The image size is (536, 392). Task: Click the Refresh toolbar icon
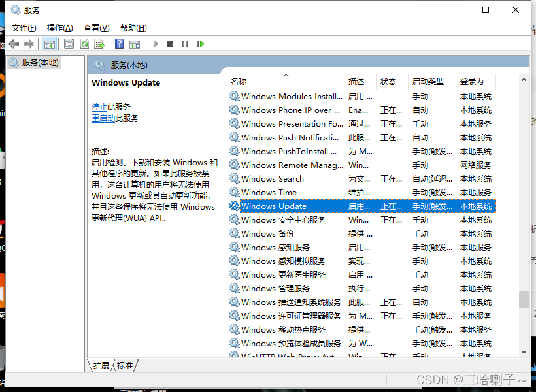(84, 44)
